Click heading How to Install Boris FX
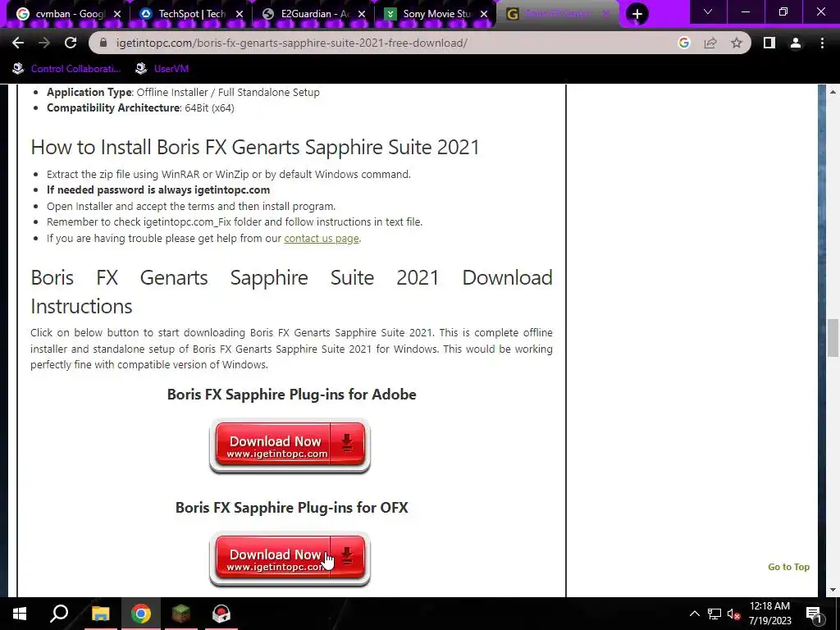 click(x=255, y=147)
